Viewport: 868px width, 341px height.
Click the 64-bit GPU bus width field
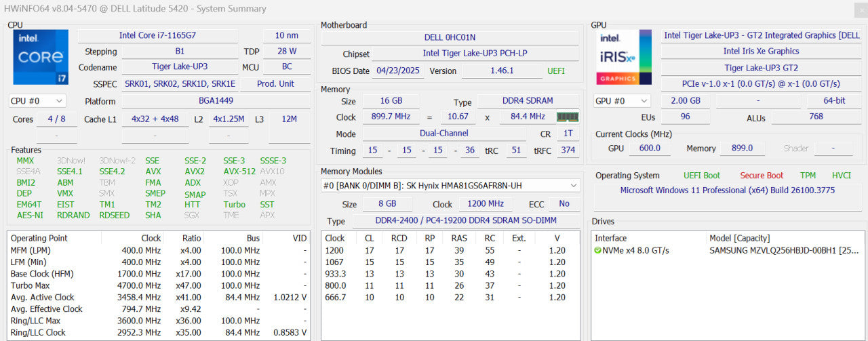834,100
